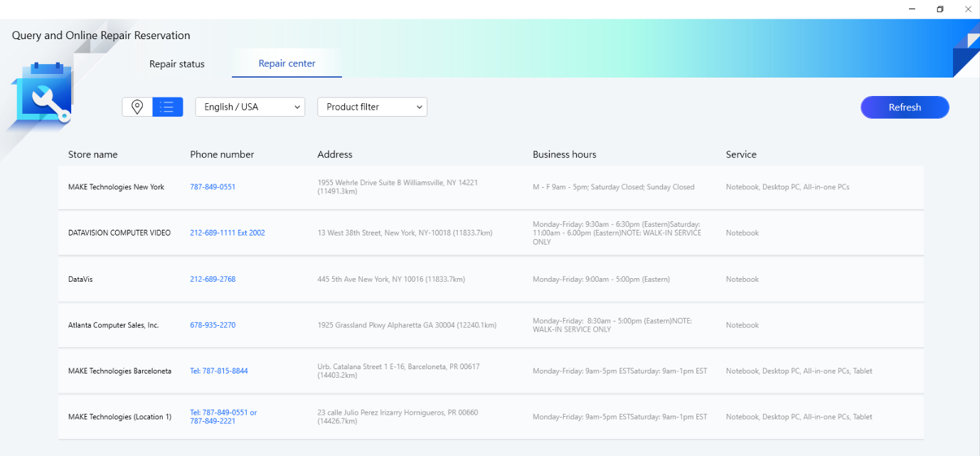Click the Phone number column header
The height and width of the screenshot is (456, 980).
click(x=222, y=154)
